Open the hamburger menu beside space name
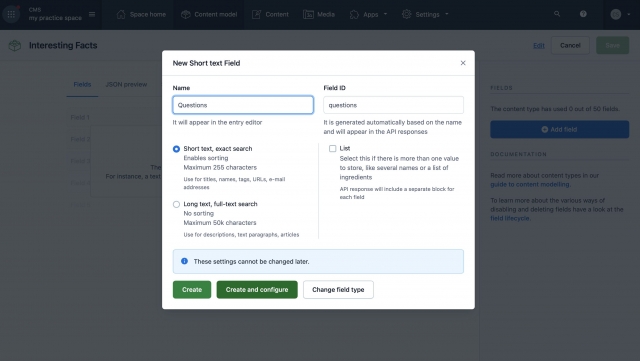 coord(92,14)
